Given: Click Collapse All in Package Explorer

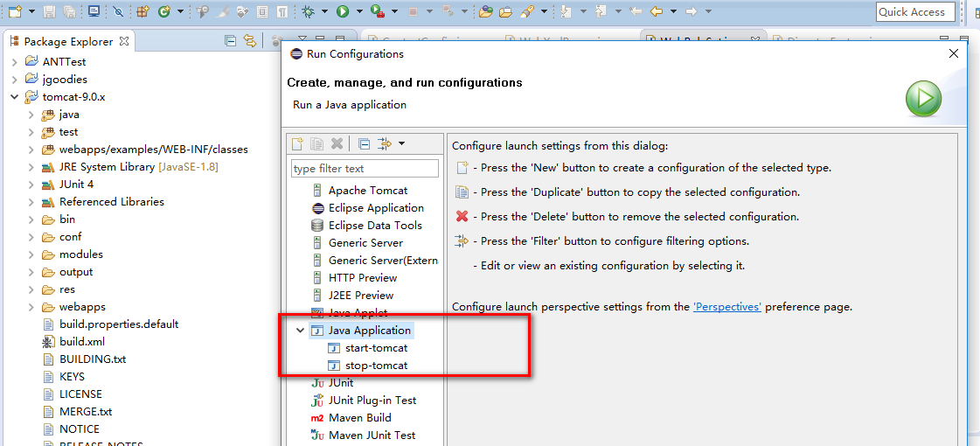Looking at the screenshot, I should 231,41.
